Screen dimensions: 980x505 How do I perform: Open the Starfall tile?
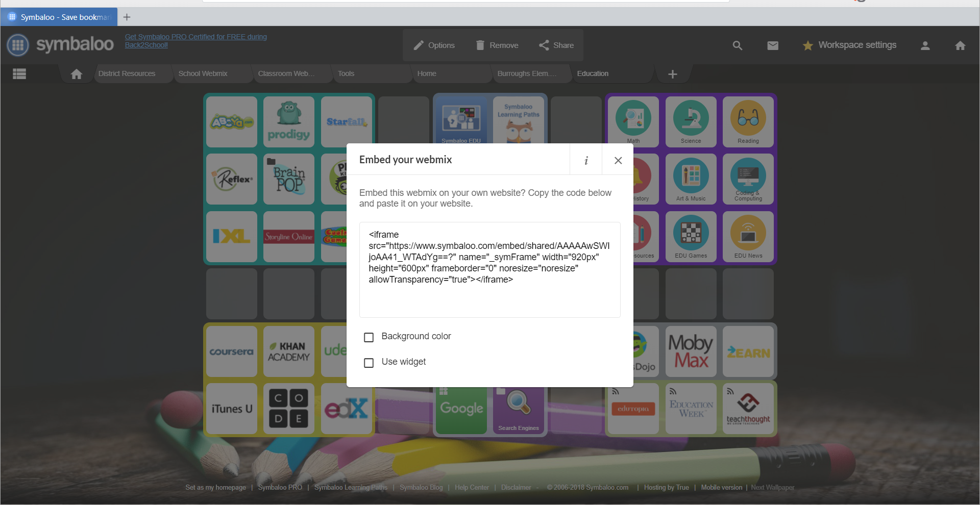[x=347, y=122]
